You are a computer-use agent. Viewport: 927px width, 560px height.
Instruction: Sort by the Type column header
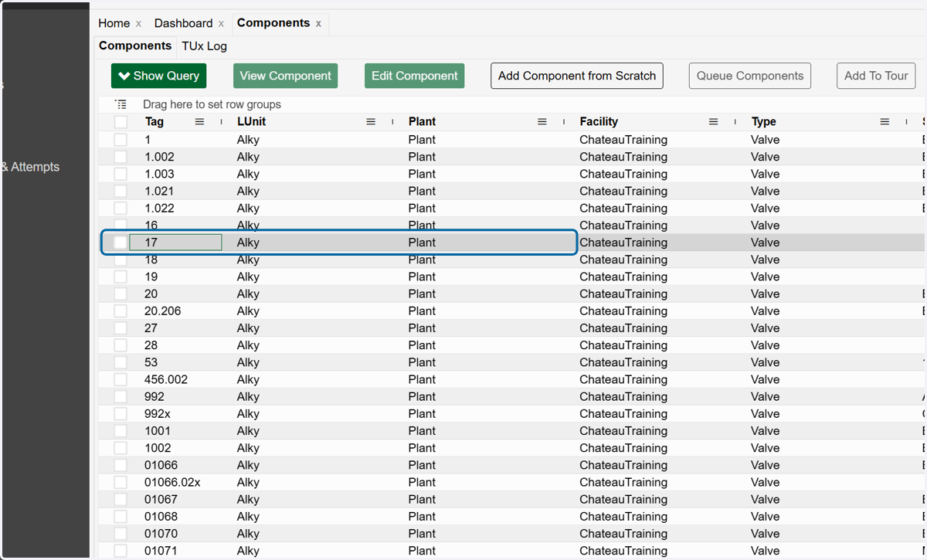pyautogui.click(x=764, y=122)
